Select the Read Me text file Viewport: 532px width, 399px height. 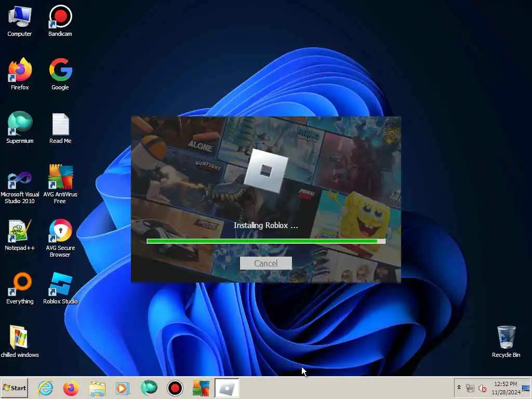tap(60, 128)
